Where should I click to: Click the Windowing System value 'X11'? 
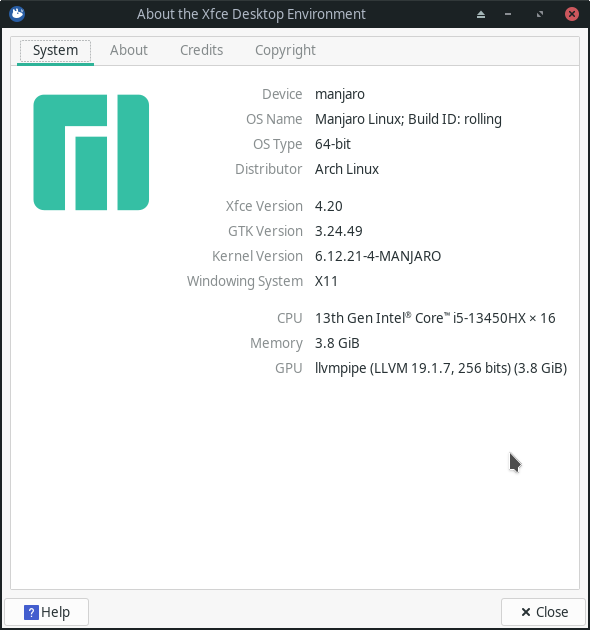326,281
